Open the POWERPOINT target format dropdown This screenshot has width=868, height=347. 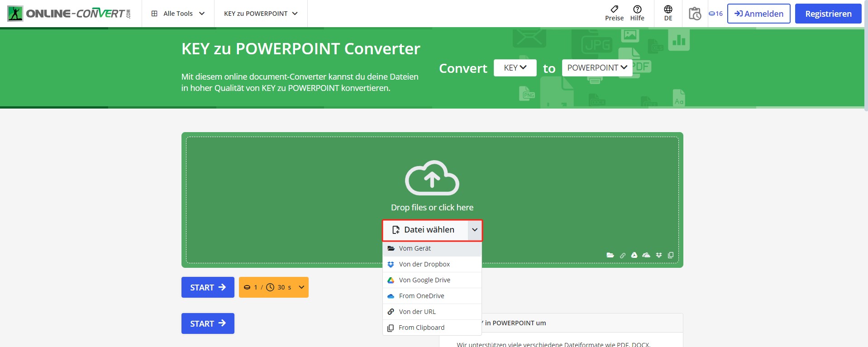click(597, 68)
